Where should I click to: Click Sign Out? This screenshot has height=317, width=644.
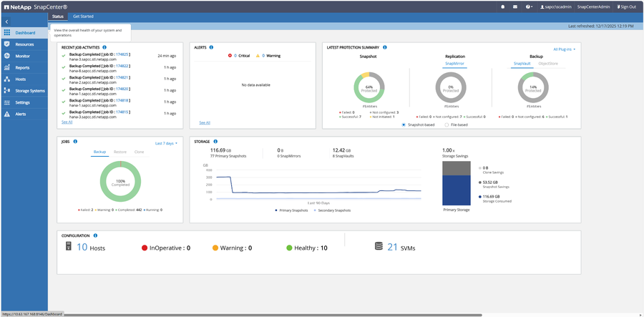coord(626,7)
